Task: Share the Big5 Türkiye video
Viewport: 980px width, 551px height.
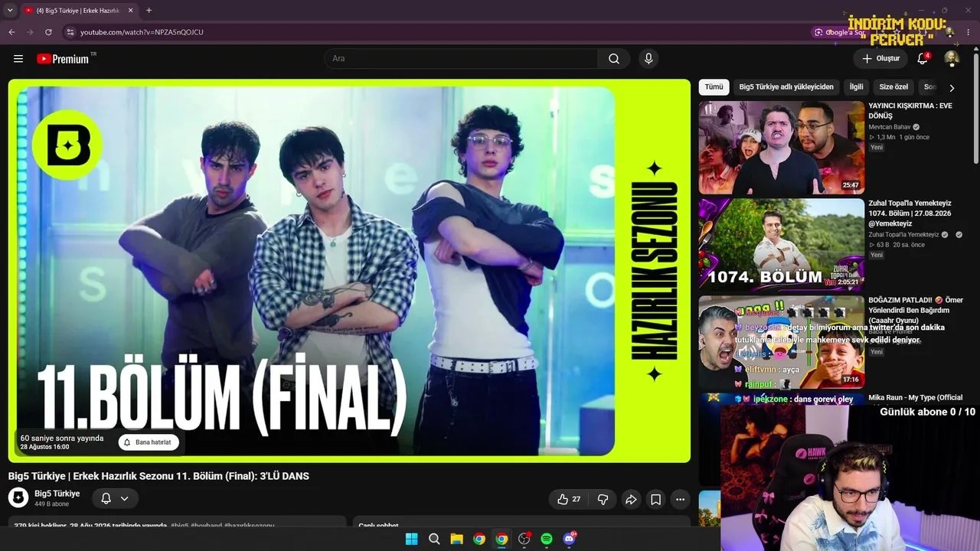Action: pyautogui.click(x=631, y=499)
